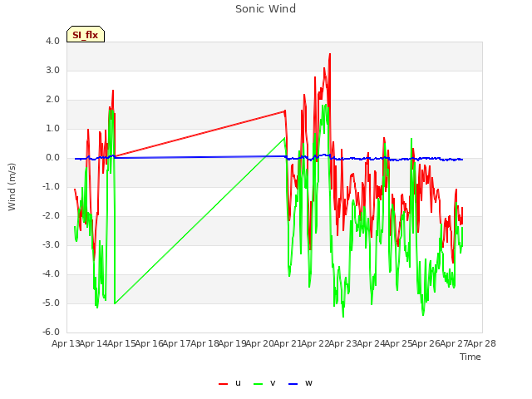
Task: Click the red u legend color marker
Action: pyautogui.click(x=223, y=384)
